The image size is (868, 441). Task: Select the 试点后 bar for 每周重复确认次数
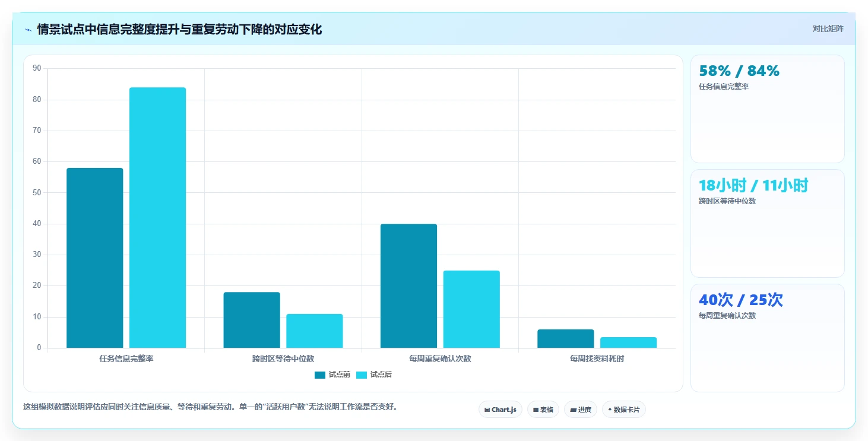click(471, 309)
